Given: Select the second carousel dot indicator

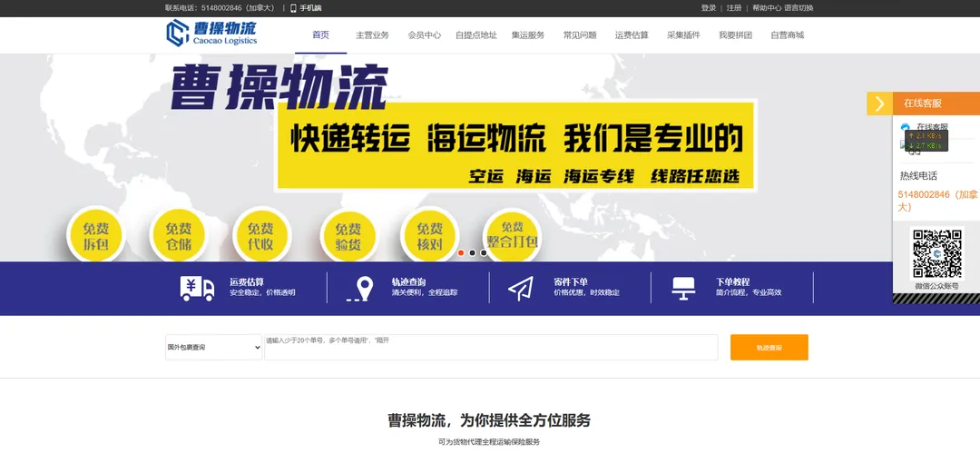Looking at the screenshot, I should (x=473, y=252).
